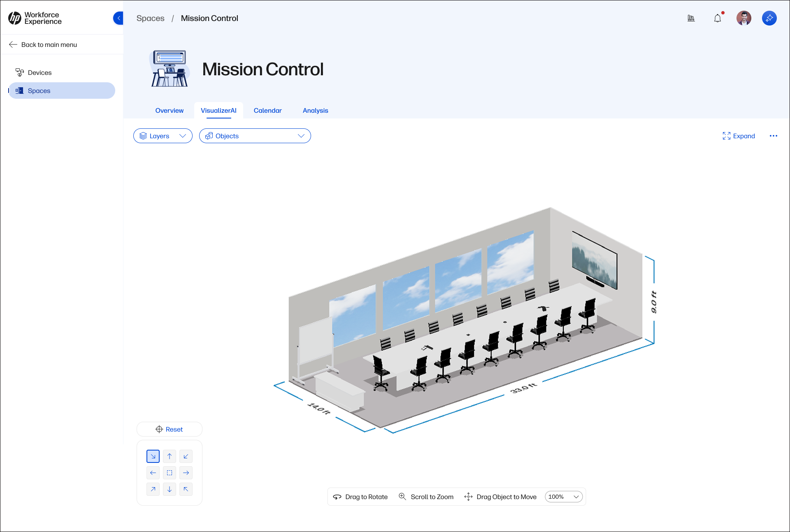Click the center top-view square icon
Screen dimensions: 790x532
(x=170, y=473)
